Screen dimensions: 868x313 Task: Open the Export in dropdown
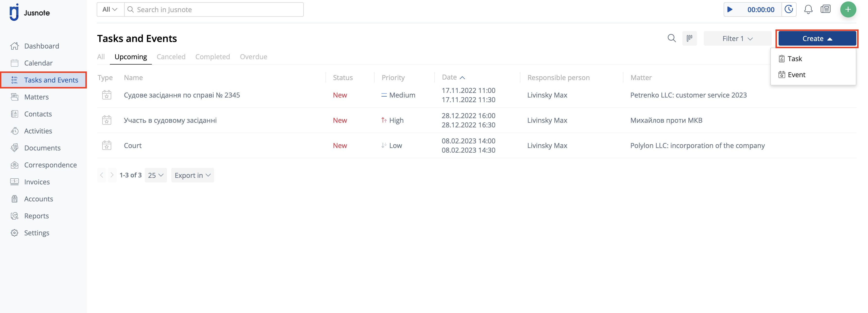click(x=192, y=175)
